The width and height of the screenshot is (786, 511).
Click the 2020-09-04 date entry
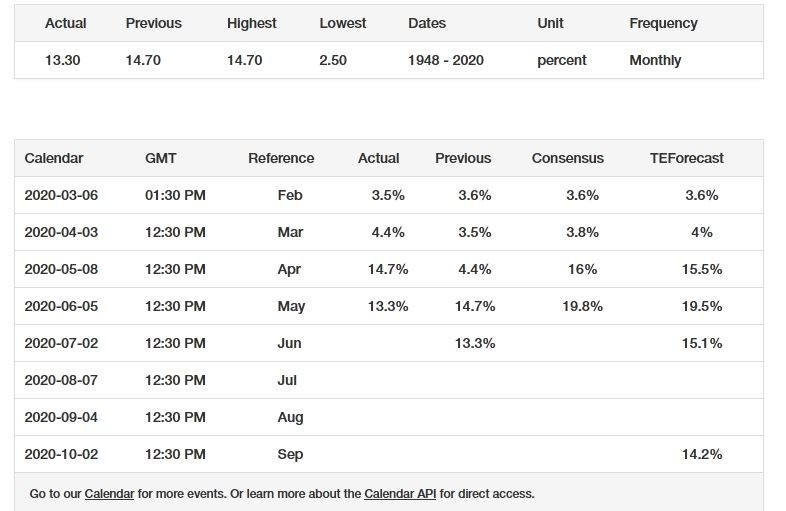61,417
